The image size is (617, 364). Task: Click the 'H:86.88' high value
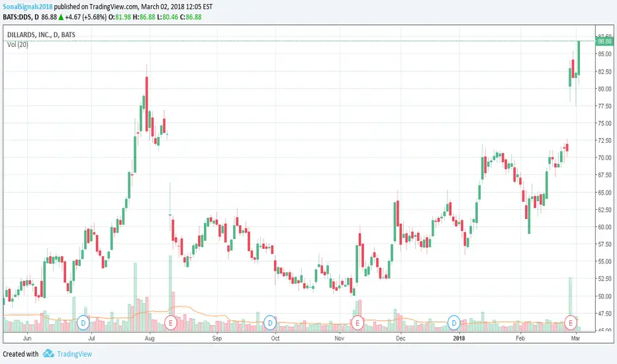(x=144, y=17)
